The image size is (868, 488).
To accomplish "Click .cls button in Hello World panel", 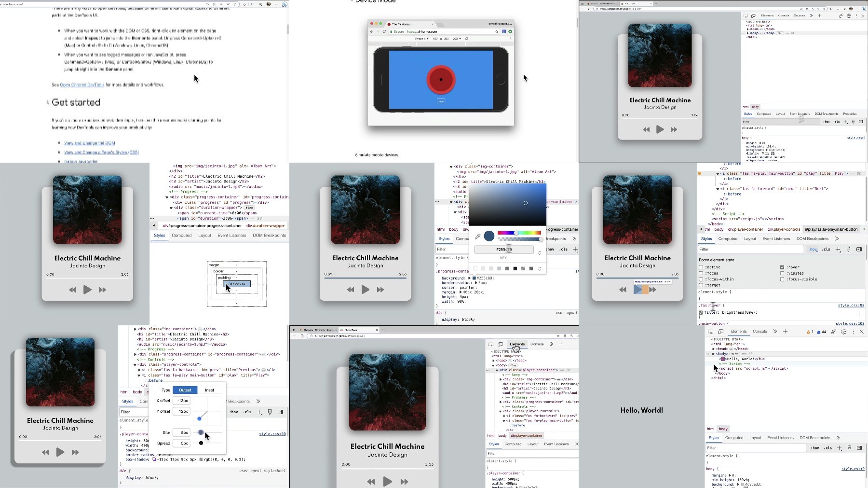I will click(x=827, y=448).
